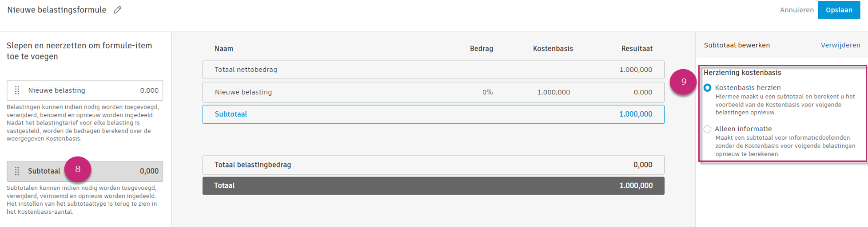Click the Nieuwe belasting draggable card
868x227 pixels.
[x=84, y=90]
